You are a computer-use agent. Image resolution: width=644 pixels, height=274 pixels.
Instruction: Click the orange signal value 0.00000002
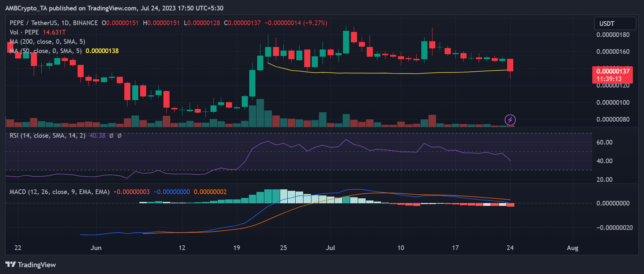(x=210, y=192)
